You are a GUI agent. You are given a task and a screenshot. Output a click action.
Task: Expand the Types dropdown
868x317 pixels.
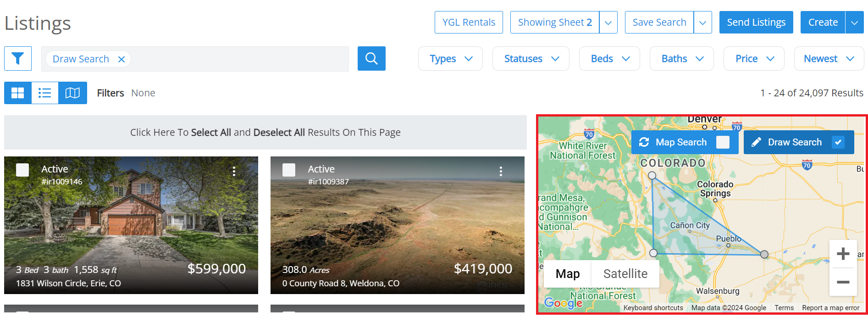coord(450,59)
